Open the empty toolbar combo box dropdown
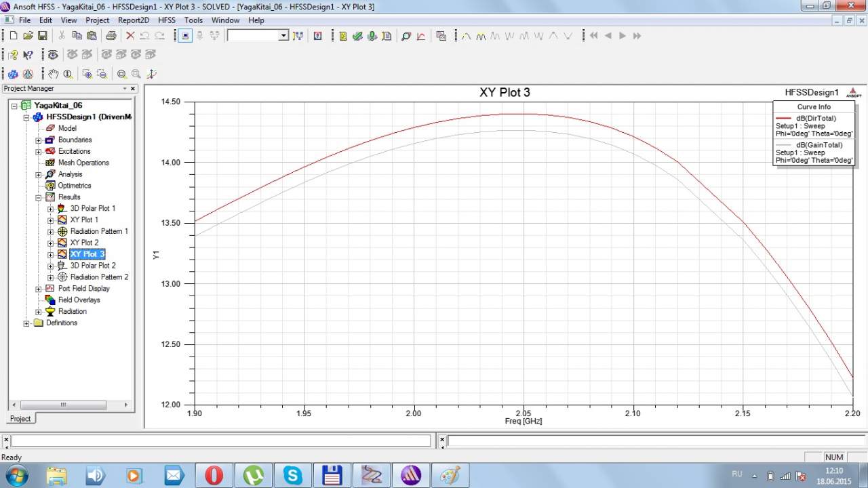This screenshot has height=488, width=868. coord(283,36)
